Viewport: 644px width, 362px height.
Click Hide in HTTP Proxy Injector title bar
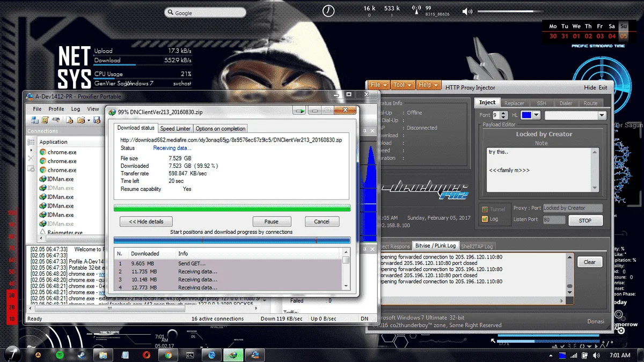point(590,87)
